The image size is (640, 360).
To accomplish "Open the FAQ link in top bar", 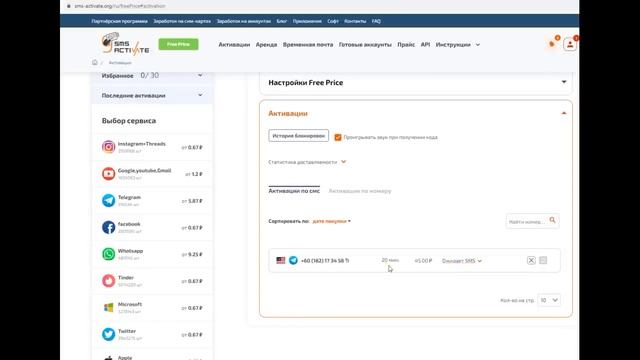I will tap(376, 21).
